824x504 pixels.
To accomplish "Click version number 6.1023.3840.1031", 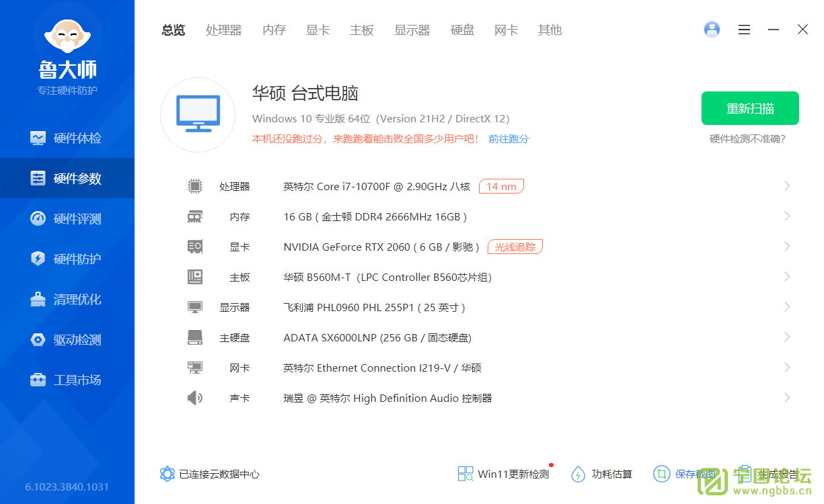I will click(x=67, y=487).
